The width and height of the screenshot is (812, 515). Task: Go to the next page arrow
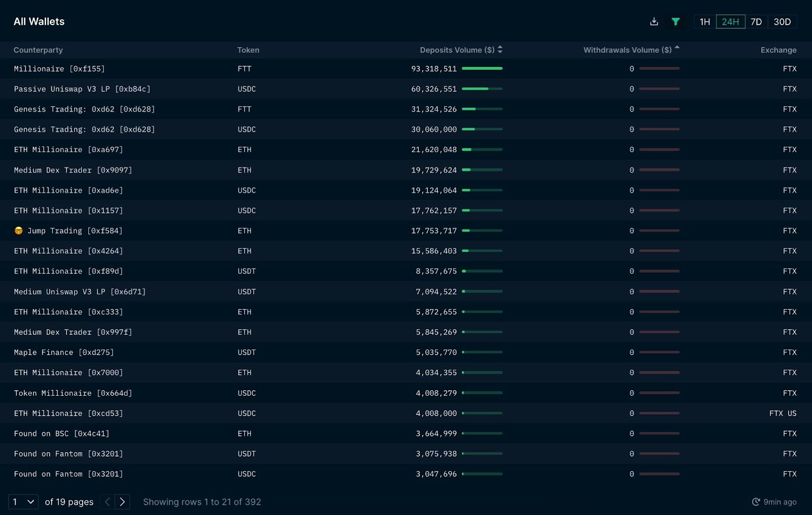[122, 502]
